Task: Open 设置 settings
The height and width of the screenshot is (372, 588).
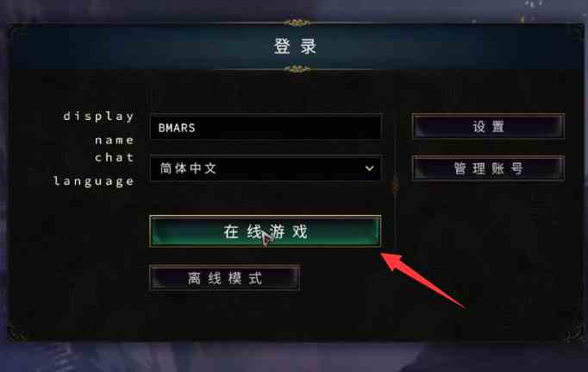Action: click(488, 127)
